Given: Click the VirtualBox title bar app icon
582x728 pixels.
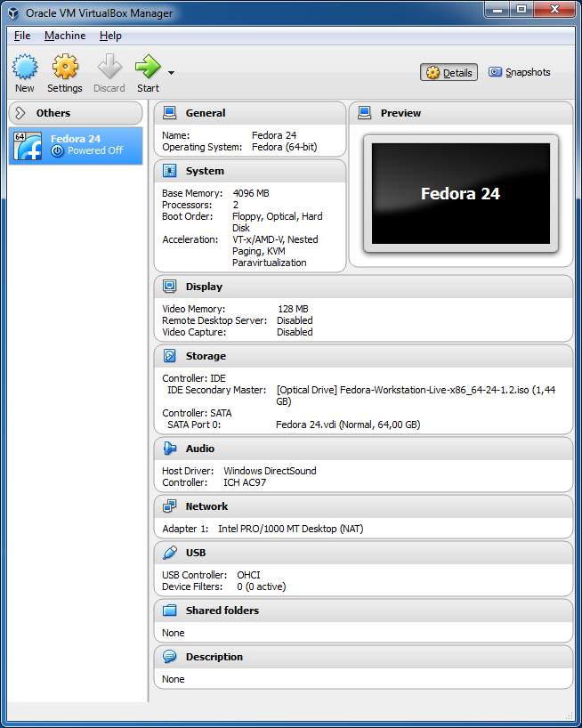Looking at the screenshot, I should pos(13,13).
